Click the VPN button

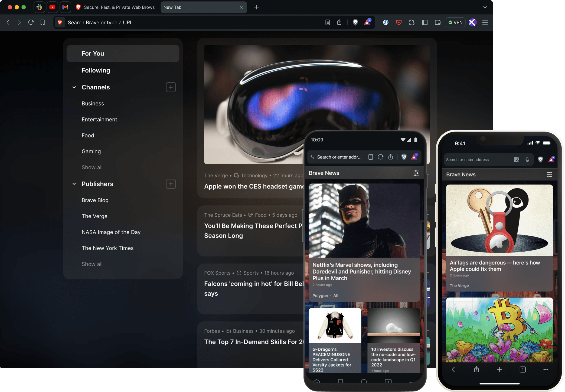(x=456, y=22)
